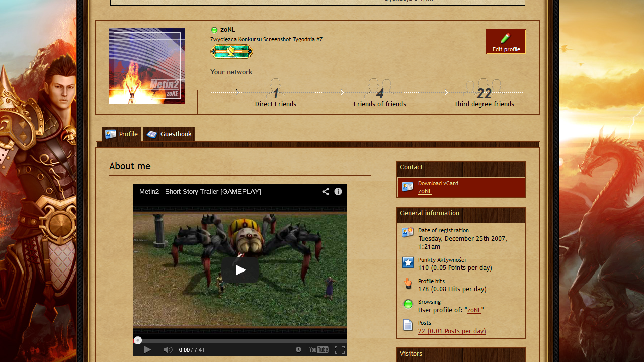Open the 22 posts link
The height and width of the screenshot is (362, 644).
coord(452,331)
